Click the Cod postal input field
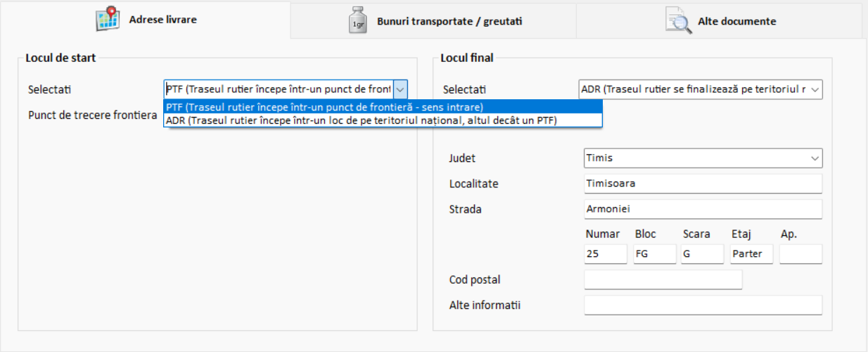Screen dimensions: 868x352 click(x=663, y=279)
